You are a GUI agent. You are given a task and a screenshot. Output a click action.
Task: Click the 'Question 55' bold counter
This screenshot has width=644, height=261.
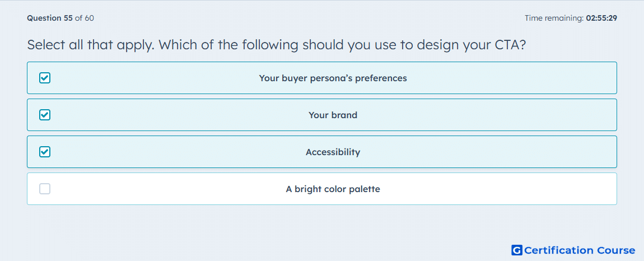50,18
